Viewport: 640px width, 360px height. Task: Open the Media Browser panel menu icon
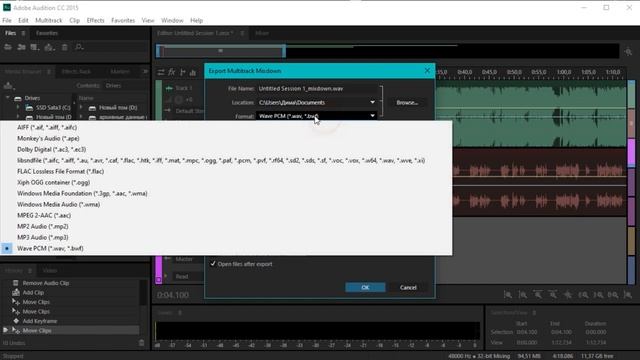tap(49, 71)
